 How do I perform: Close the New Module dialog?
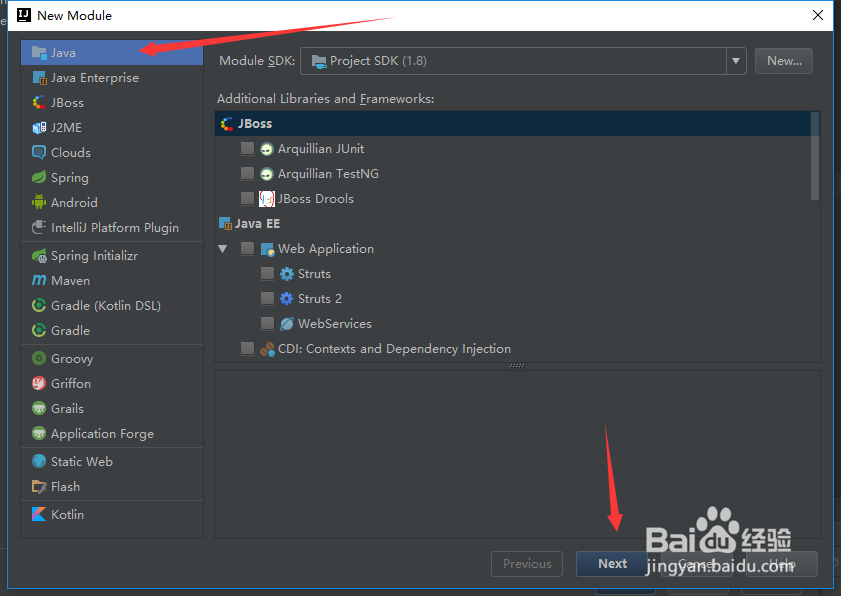pos(817,15)
